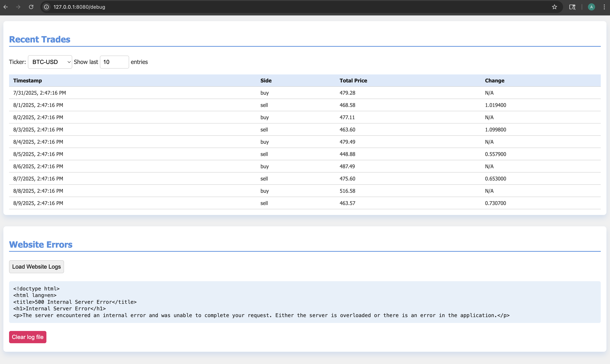Viewport: 610px width, 364px height.
Task: Click the Timestamp column header
Action: [x=28, y=80]
